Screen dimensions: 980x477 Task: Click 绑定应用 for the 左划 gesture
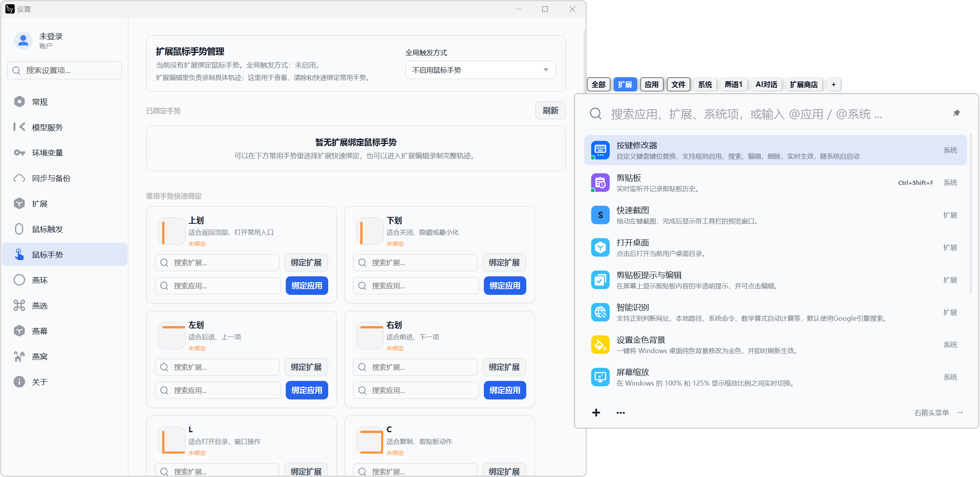[x=307, y=390]
